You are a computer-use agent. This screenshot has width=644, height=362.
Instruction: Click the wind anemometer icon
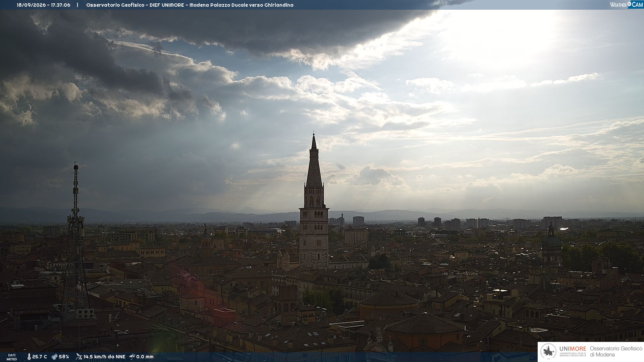click(79, 357)
